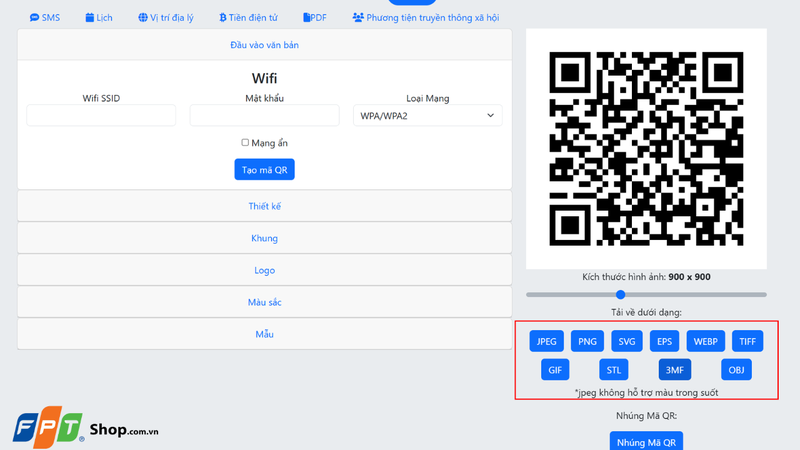The width and height of the screenshot is (800, 450).
Task: Expand the Logo section
Action: click(x=264, y=270)
